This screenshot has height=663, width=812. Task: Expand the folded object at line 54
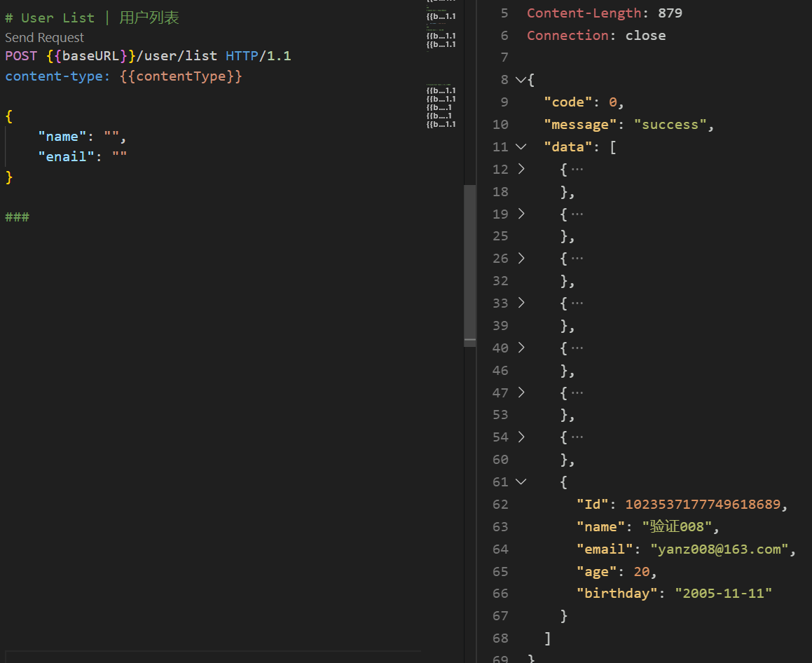click(x=521, y=437)
